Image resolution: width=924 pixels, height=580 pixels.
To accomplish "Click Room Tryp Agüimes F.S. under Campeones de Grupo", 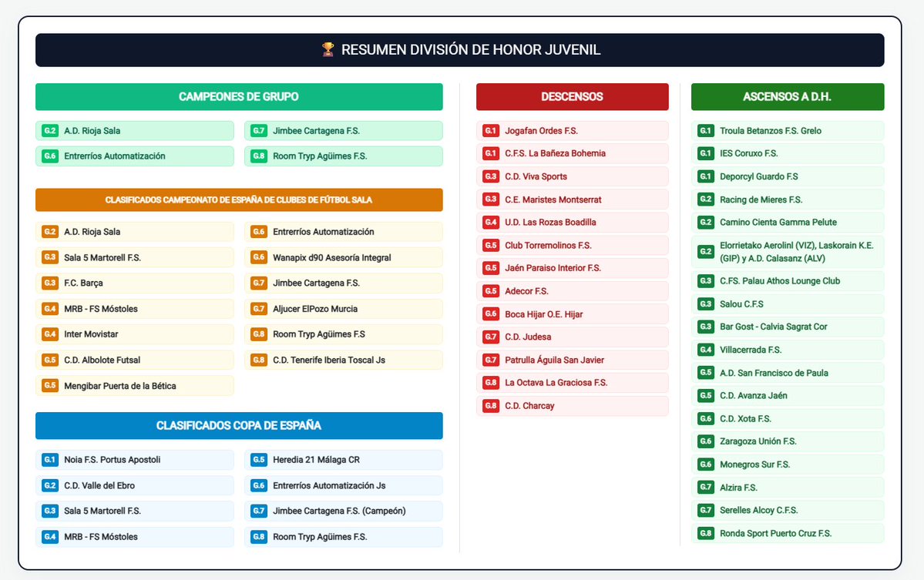I will (343, 156).
